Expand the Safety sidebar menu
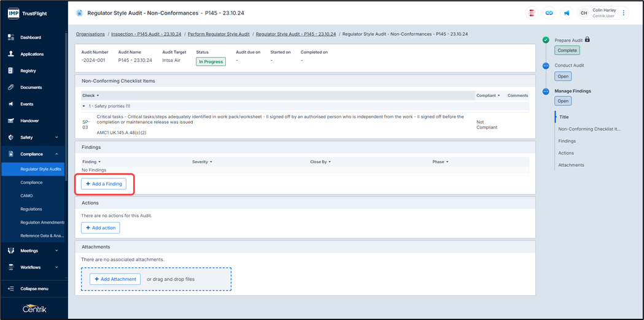The width and height of the screenshot is (644, 320). pos(56,137)
